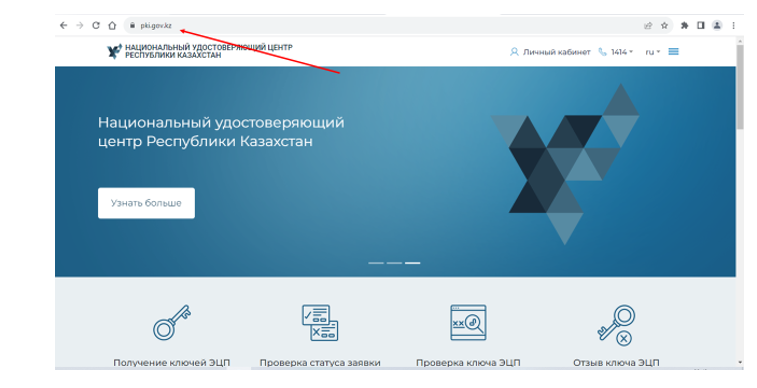Image resolution: width=757 pixels, height=388 pixels.
Task: Click the Отзыв ключа ЭЦП icon
Action: pyautogui.click(x=616, y=325)
